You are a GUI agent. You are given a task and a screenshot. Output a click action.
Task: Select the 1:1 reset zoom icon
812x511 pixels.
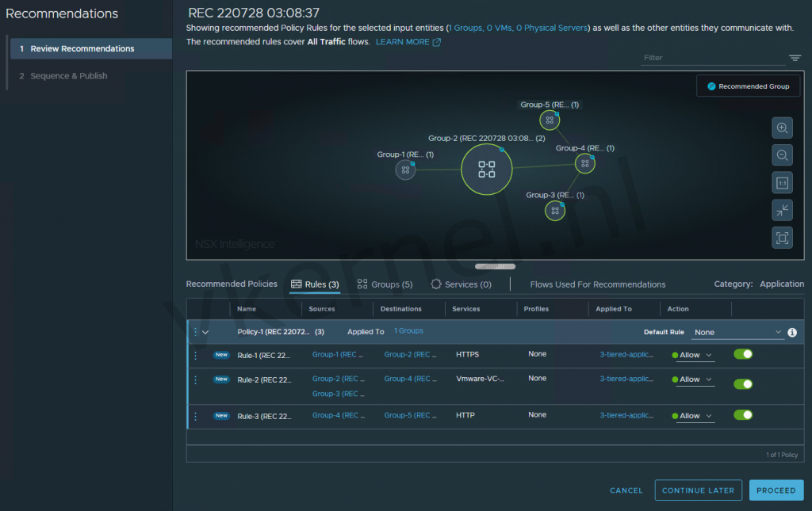(x=782, y=182)
